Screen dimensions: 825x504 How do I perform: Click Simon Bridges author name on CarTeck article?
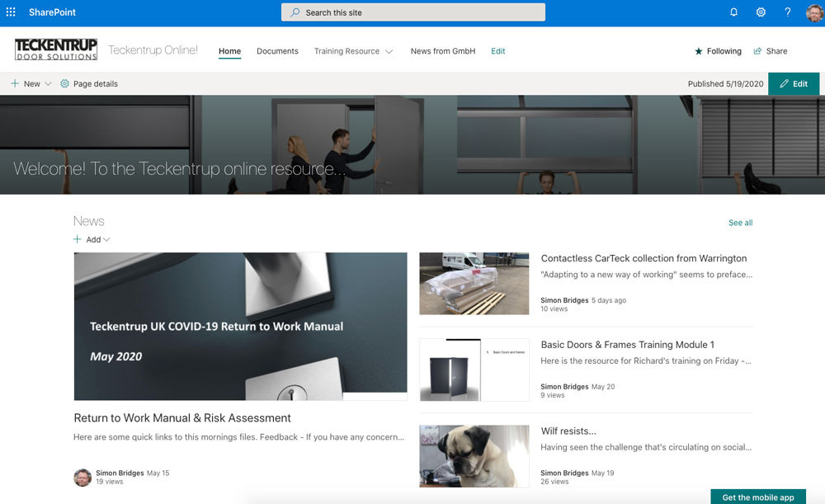(x=564, y=300)
